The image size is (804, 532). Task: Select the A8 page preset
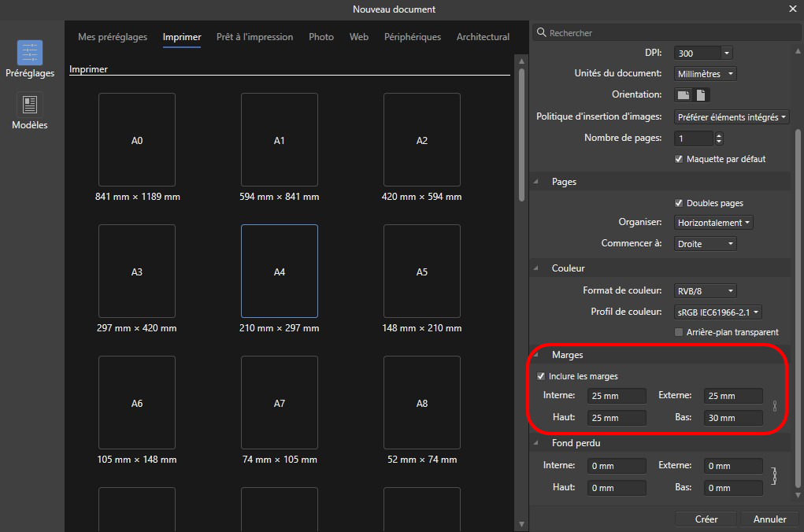422,403
